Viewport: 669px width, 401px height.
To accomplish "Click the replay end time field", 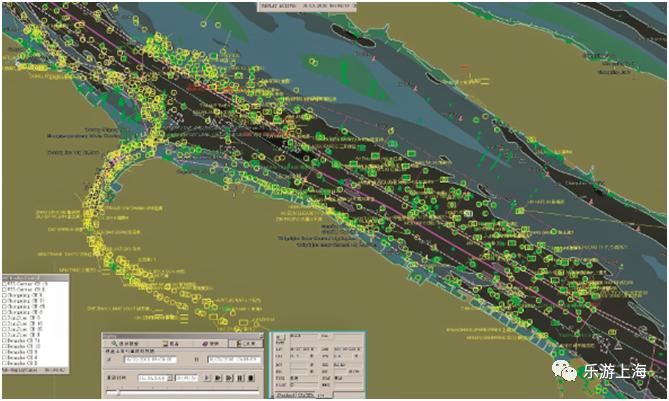I will point(233,359).
